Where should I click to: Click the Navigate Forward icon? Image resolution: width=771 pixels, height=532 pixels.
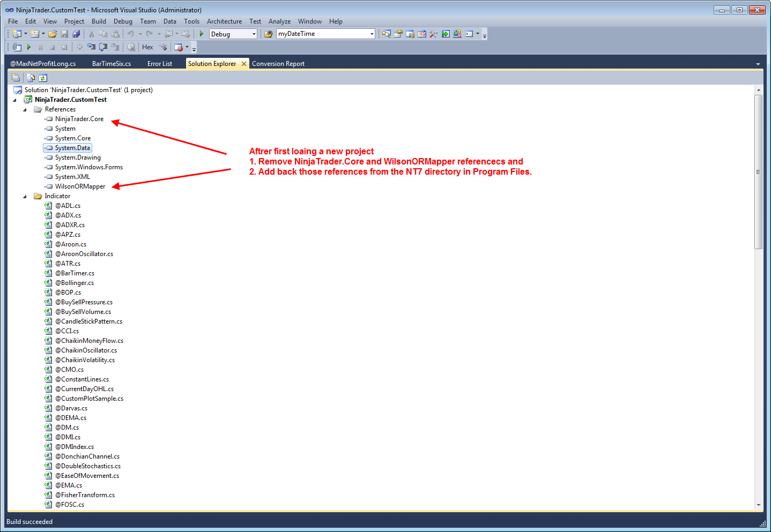186,34
